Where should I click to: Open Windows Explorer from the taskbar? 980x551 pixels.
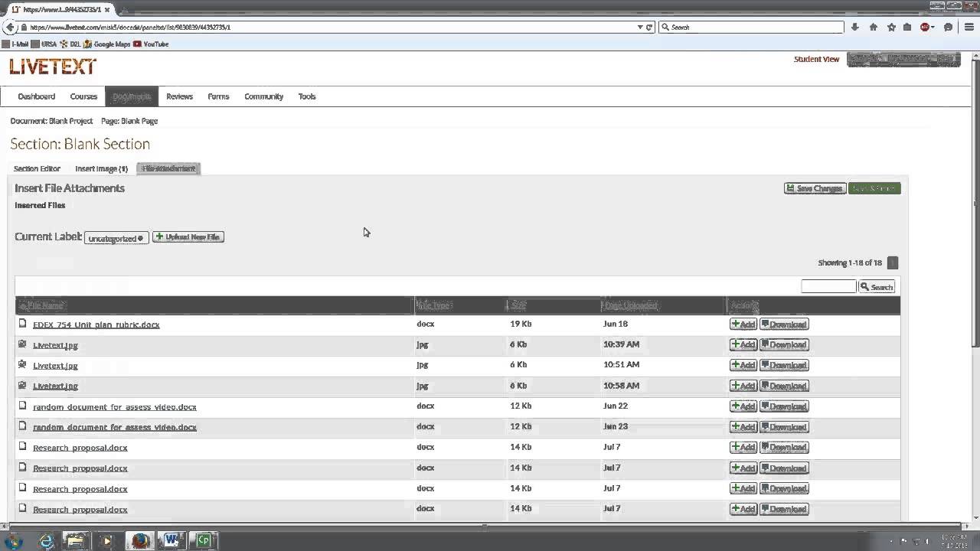click(x=76, y=540)
